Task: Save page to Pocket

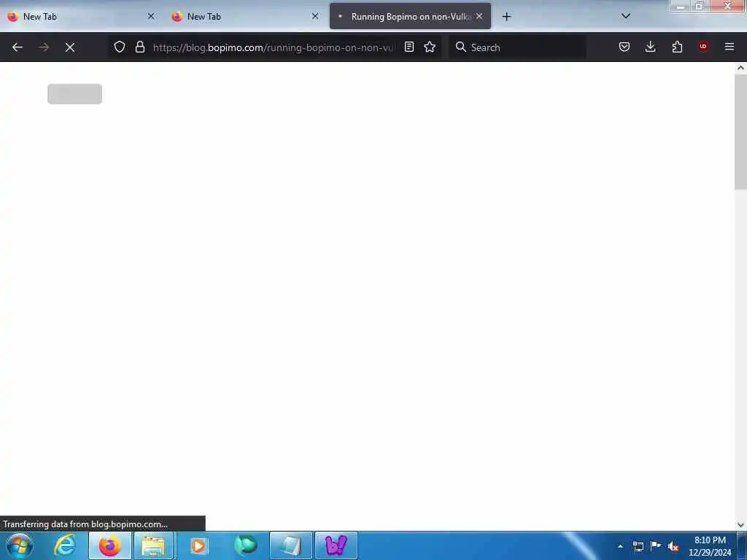Action: point(624,47)
